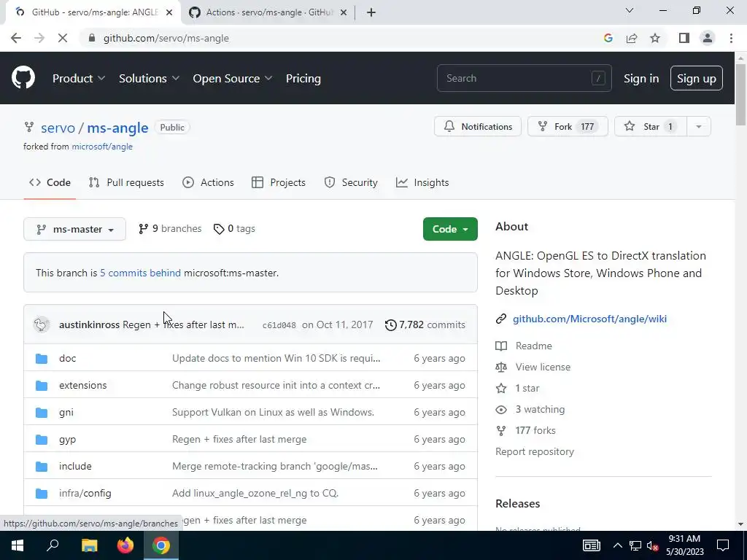Open File Explorer from taskbar
This screenshot has height=560, width=747.
(x=89, y=545)
